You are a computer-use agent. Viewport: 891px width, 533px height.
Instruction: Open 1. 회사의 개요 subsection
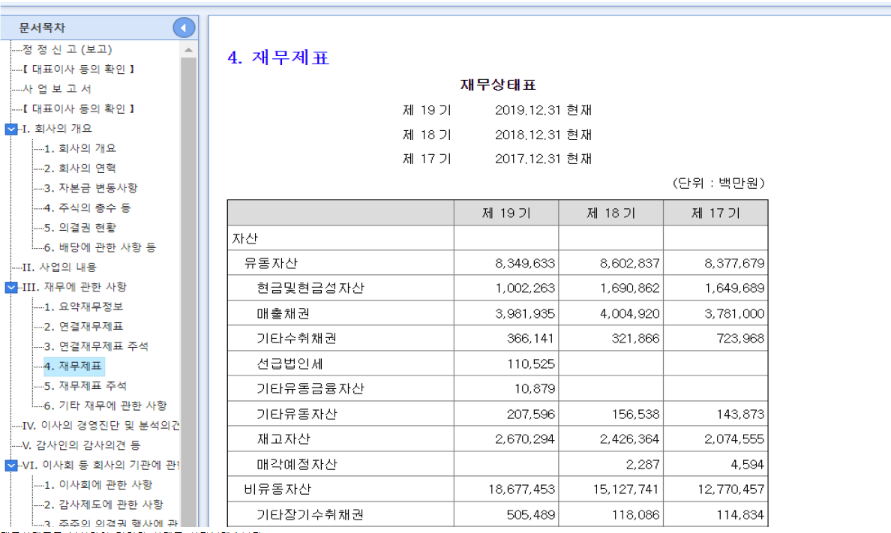tap(80, 148)
